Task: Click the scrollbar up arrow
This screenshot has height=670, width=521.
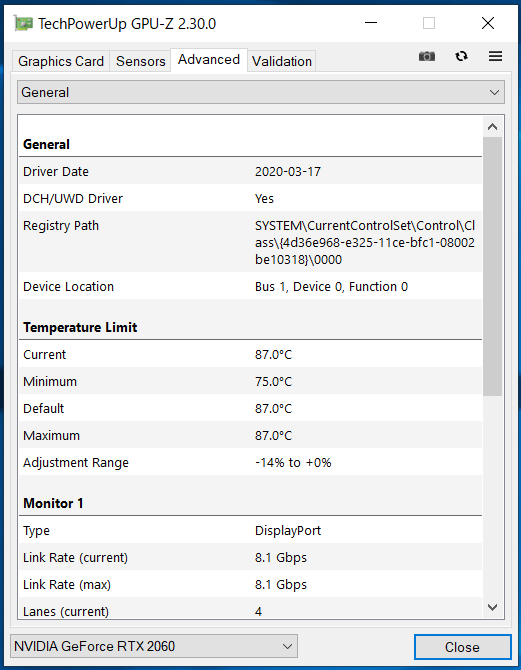Action: [492, 127]
